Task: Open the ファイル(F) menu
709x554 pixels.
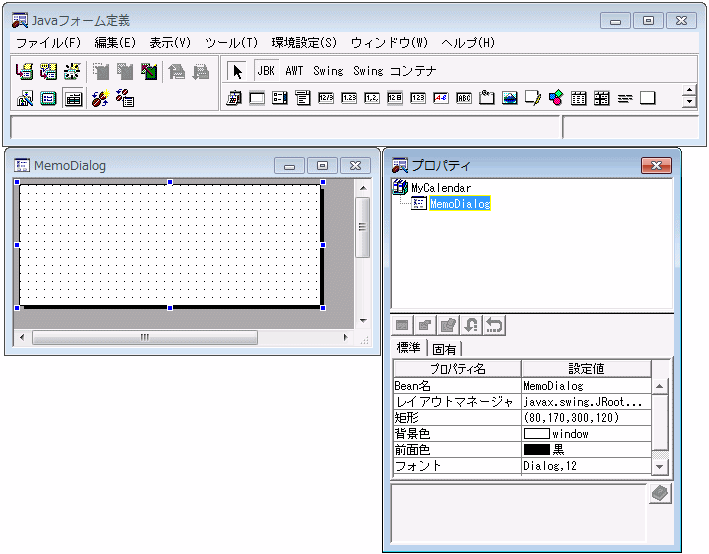Action: coord(48,43)
